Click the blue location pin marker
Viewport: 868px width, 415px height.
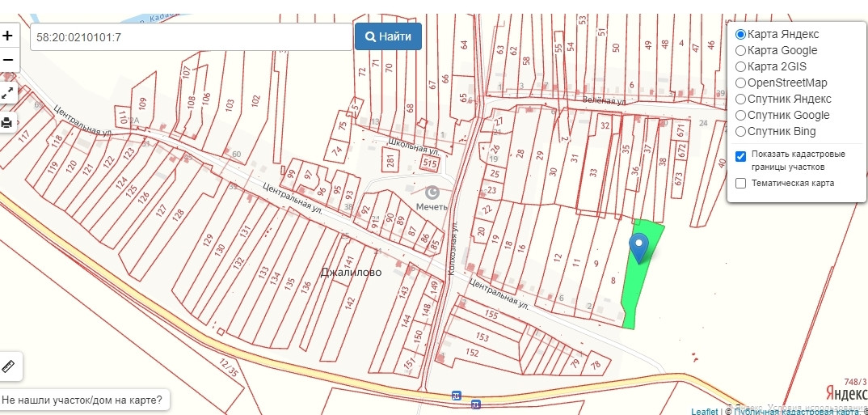639,248
